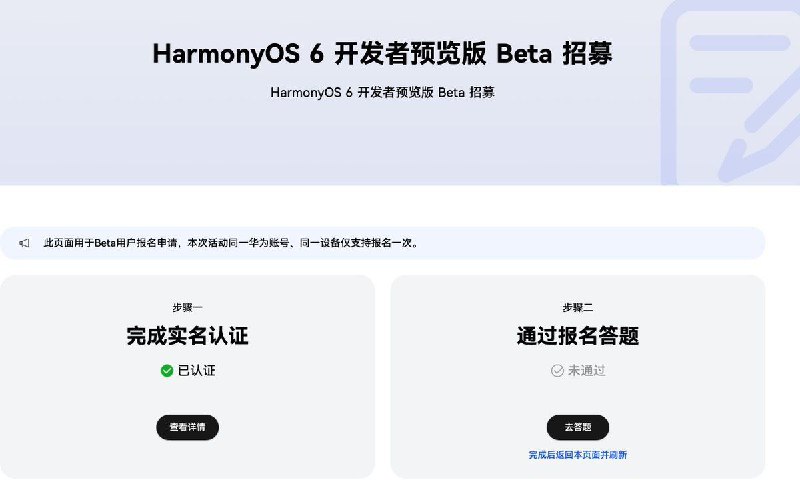800x490 pixels.
Task: Select the 步骤一 label
Action: click(x=187, y=307)
